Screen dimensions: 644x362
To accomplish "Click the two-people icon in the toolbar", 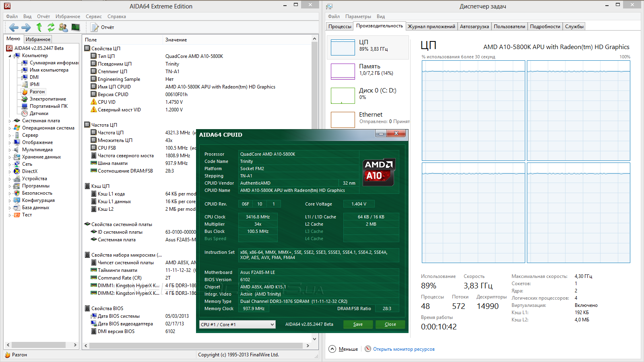I will (63, 27).
